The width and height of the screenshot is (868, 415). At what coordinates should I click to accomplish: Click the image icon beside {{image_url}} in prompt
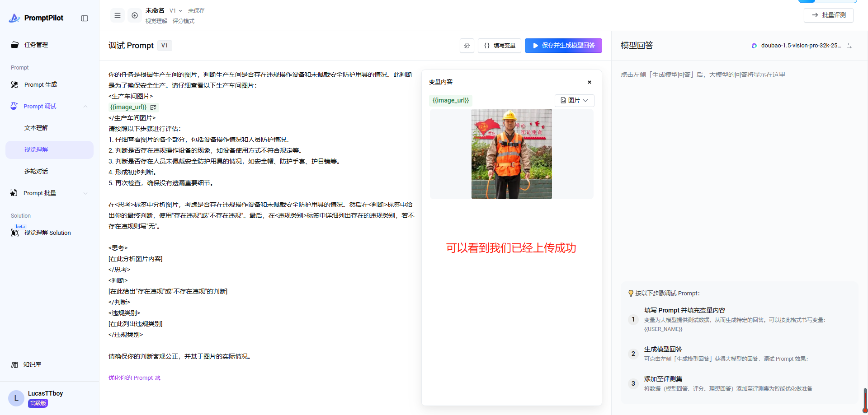pyautogui.click(x=153, y=107)
